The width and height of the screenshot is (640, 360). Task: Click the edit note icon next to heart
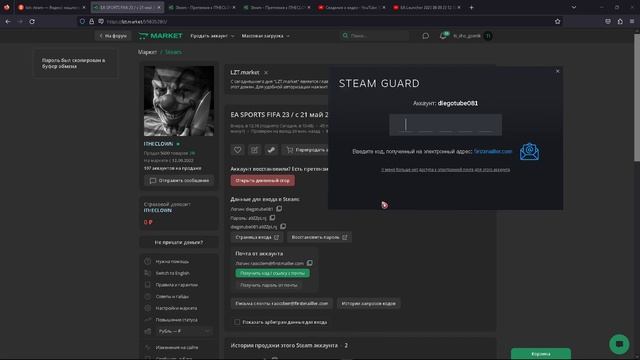pyautogui.click(x=254, y=150)
